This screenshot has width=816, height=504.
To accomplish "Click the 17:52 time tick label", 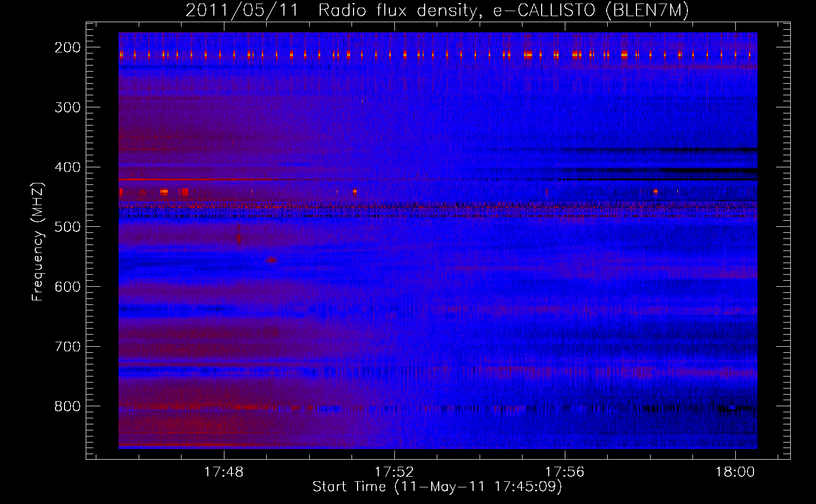I will tap(394, 472).
